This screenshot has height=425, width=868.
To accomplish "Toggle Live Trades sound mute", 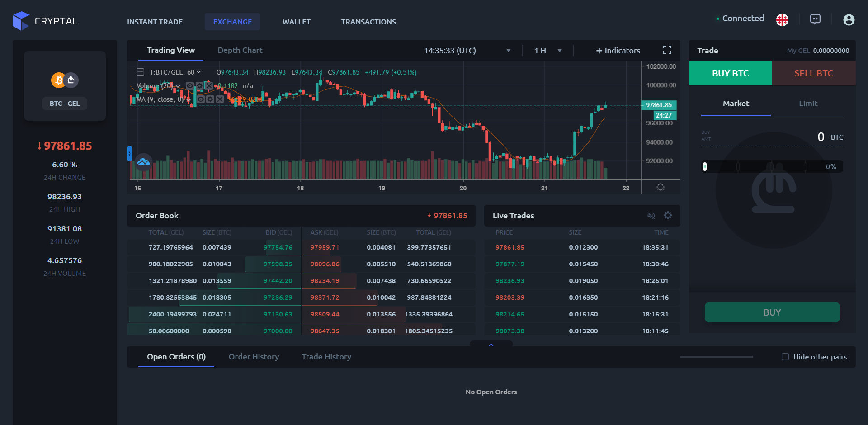I will point(651,216).
